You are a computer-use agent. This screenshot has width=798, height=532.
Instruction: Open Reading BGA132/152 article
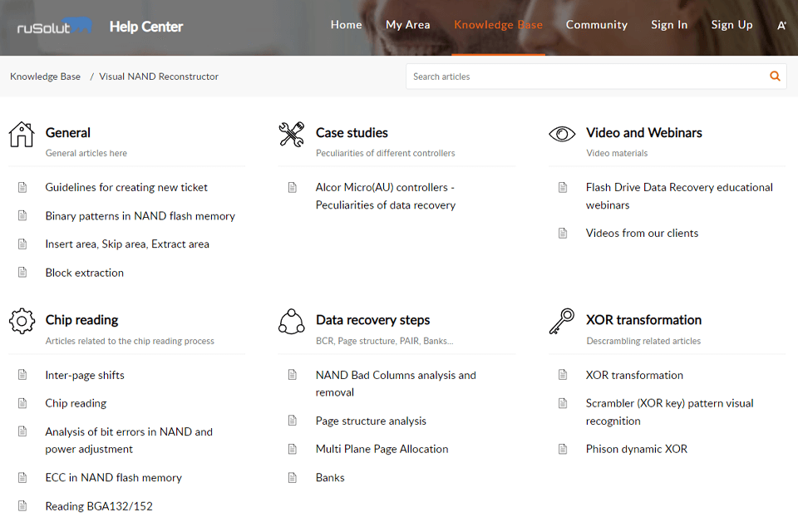click(99, 506)
